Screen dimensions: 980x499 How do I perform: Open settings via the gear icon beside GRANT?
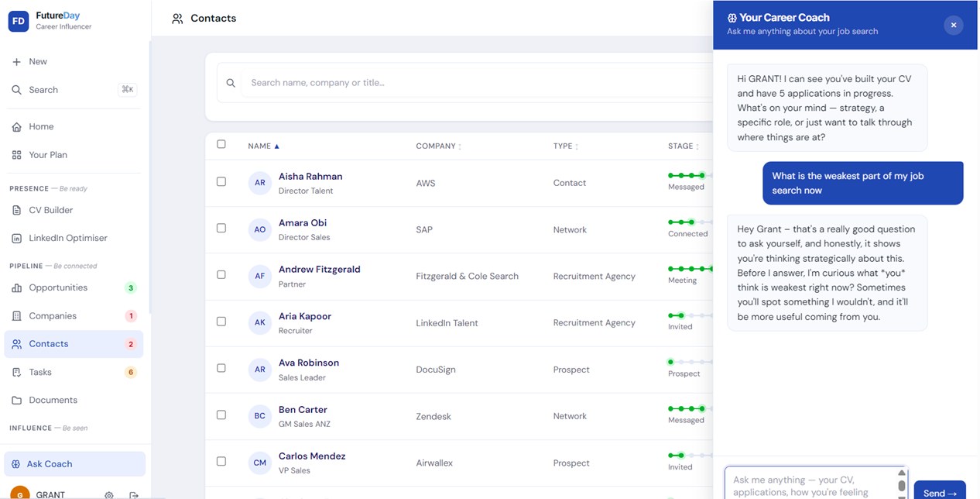click(109, 495)
